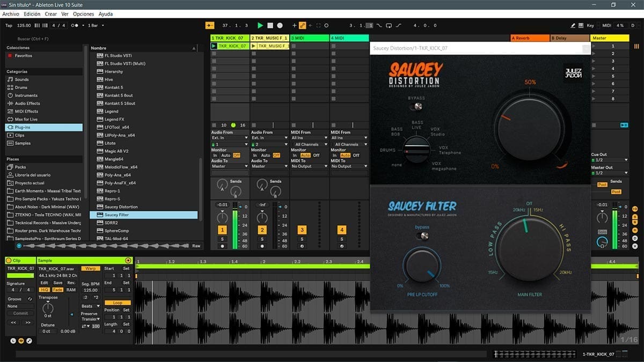Toggle the Loop switch in the clip view
The width and height of the screenshot is (644, 362).
tap(118, 303)
